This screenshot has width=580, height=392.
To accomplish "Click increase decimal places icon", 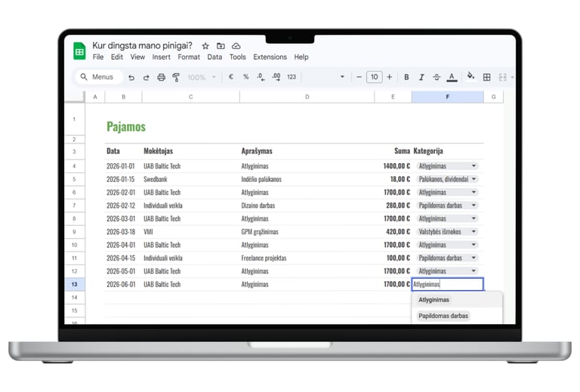I will (276, 77).
